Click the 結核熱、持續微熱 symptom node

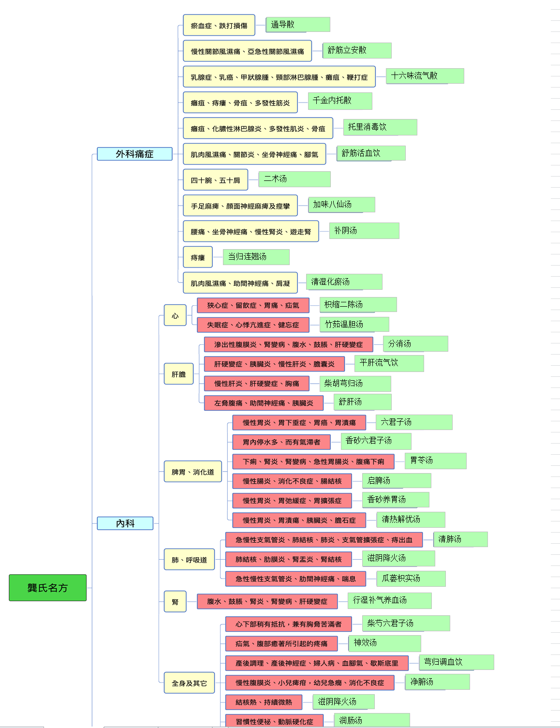pyautogui.click(x=264, y=702)
